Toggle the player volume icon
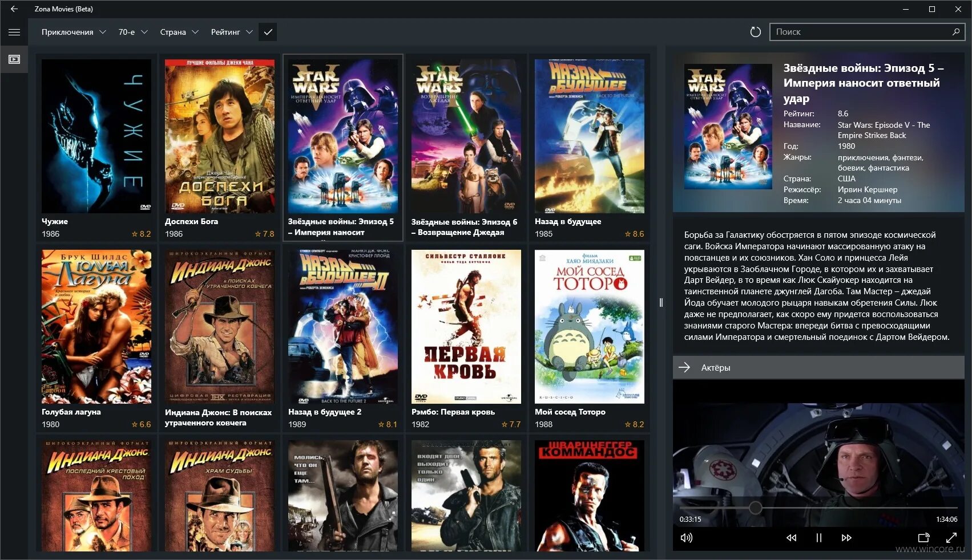972x560 pixels. (687, 538)
